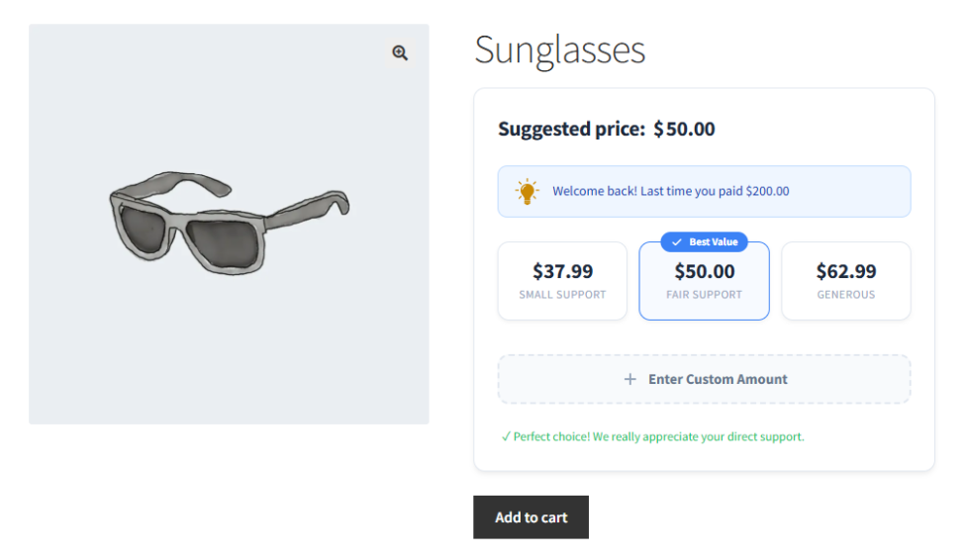Image resolution: width=968 pixels, height=560 pixels.
Task: Click the GENEROUS caption text
Action: [x=845, y=295]
